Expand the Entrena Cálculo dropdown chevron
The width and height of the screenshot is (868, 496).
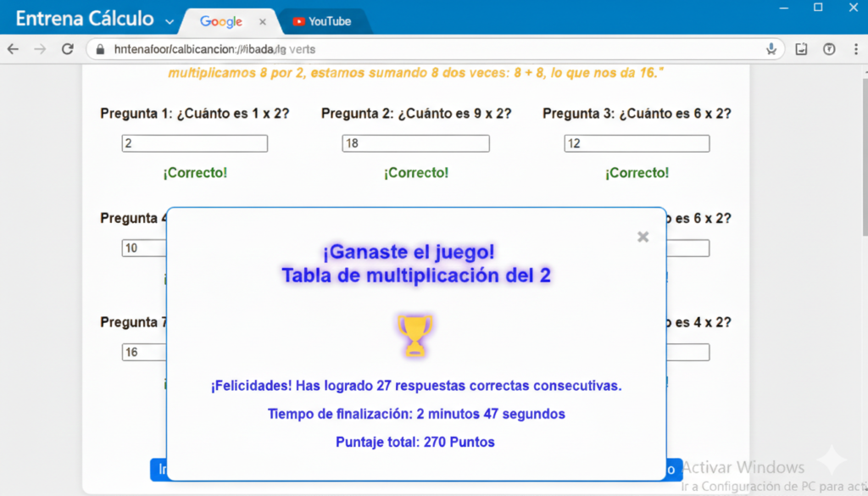[x=170, y=21]
